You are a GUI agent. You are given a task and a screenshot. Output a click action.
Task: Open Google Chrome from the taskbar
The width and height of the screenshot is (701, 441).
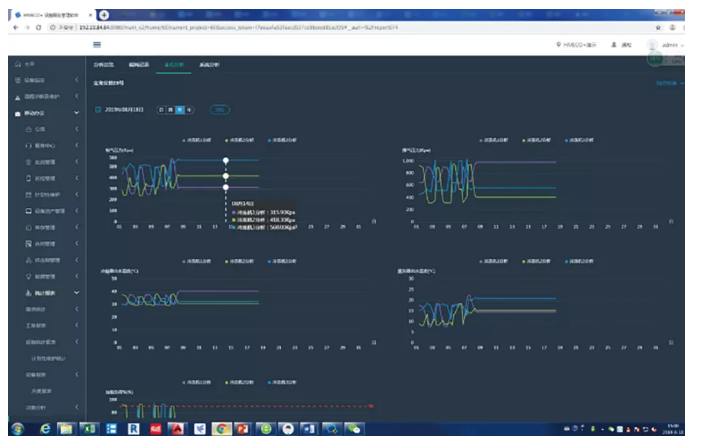(x=221, y=429)
